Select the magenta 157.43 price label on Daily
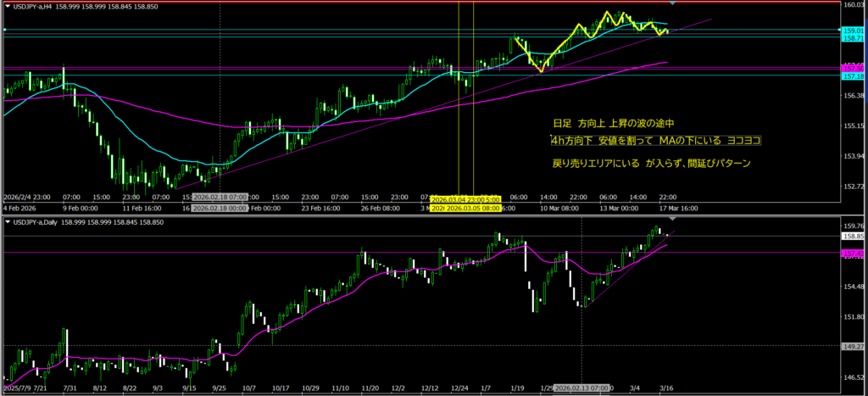The image size is (868, 396). [853, 254]
